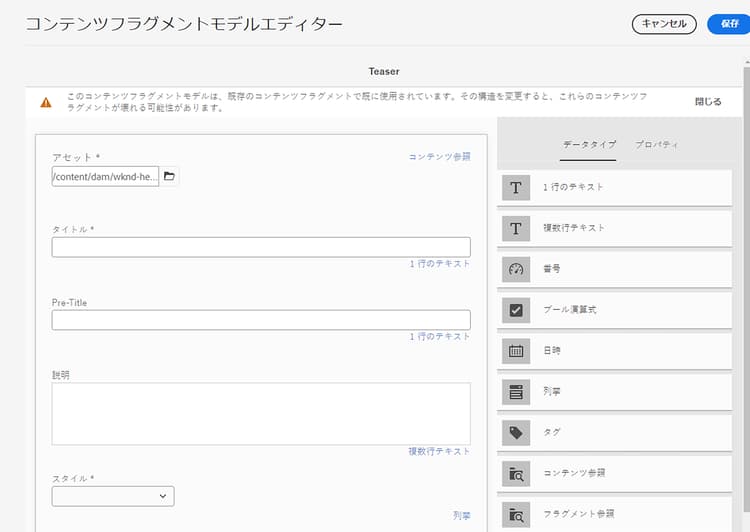Click the アセット field label
This screenshot has width=750, height=532.
click(x=76, y=157)
